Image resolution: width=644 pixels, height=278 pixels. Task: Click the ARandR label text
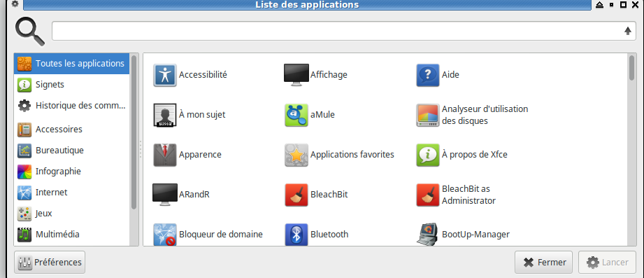194,195
